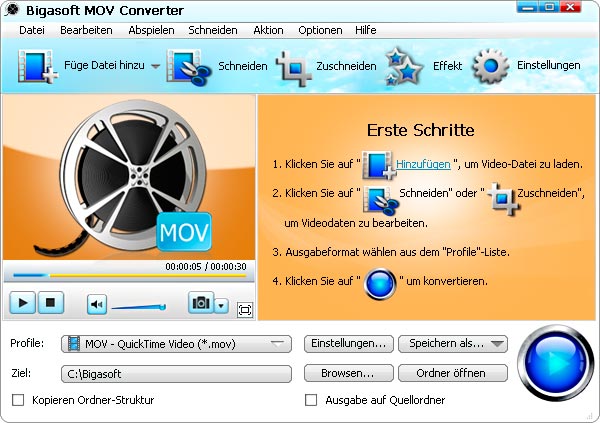Viewport: 600px width, 423px height.
Task: Click the Ordner öffnen button
Action: pos(453,373)
